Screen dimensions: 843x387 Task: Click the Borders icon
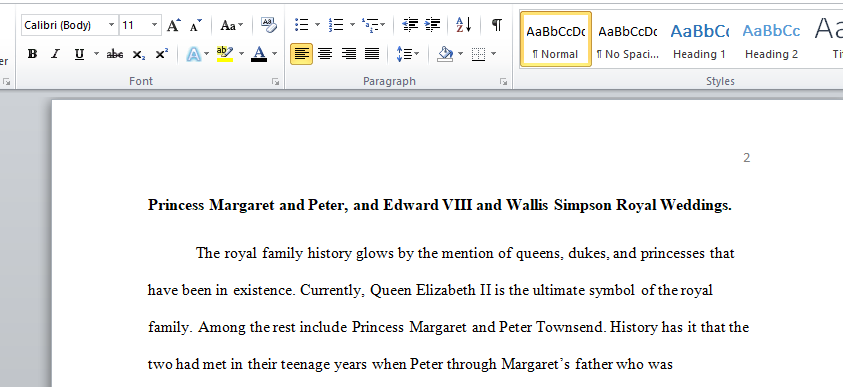click(478, 54)
